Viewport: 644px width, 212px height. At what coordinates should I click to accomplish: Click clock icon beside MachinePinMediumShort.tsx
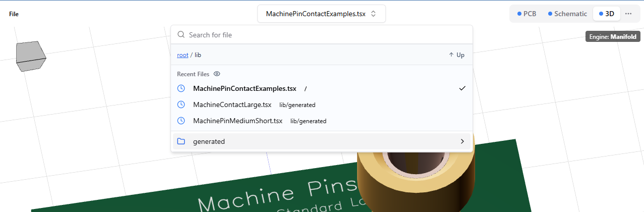click(x=182, y=121)
